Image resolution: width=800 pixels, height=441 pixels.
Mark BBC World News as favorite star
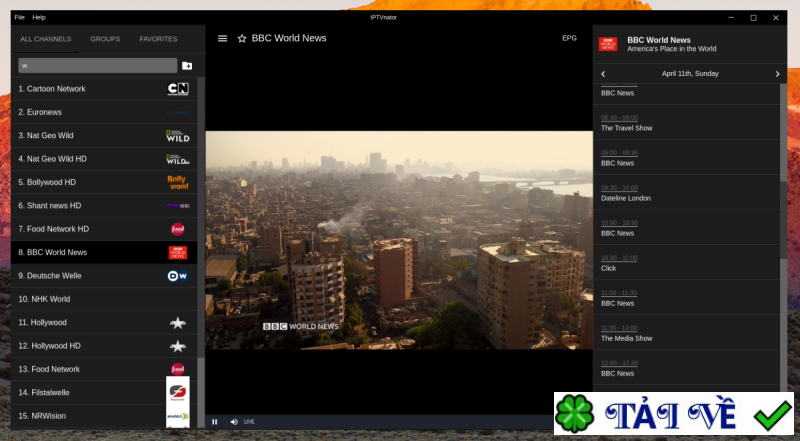(x=242, y=38)
